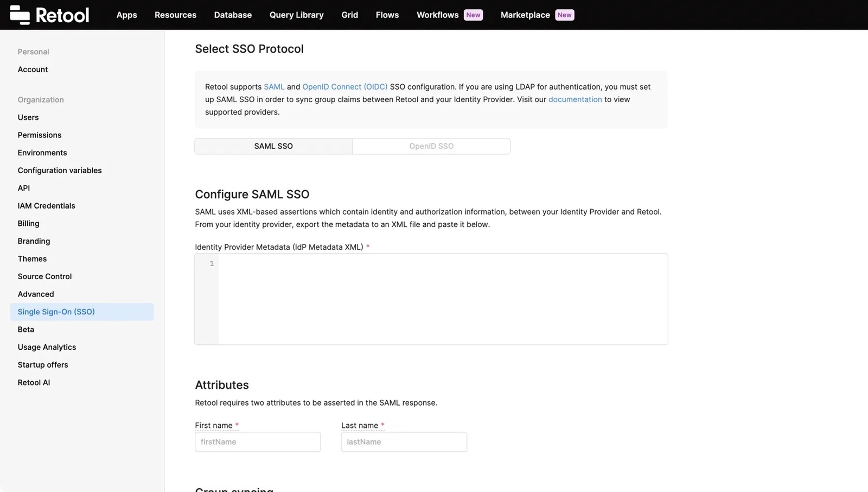Viewport: 868px width, 492px height.
Task: Click the First name attribute field
Action: click(258, 442)
